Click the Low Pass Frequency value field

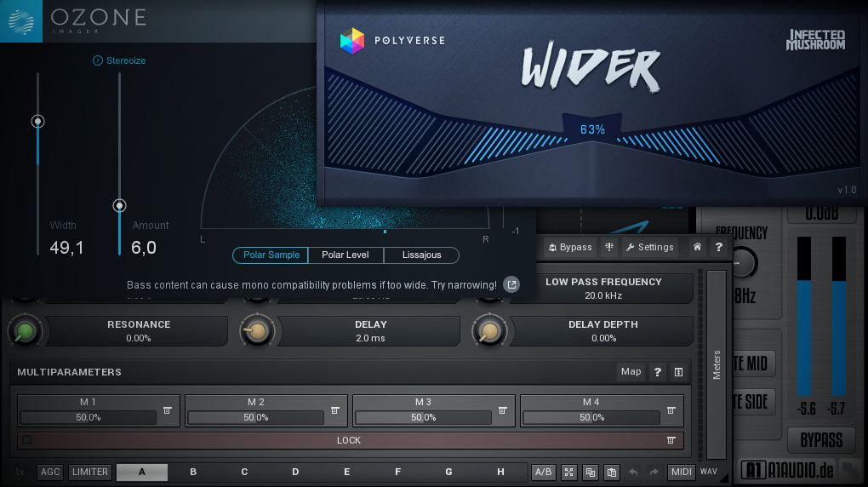pyautogui.click(x=602, y=289)
